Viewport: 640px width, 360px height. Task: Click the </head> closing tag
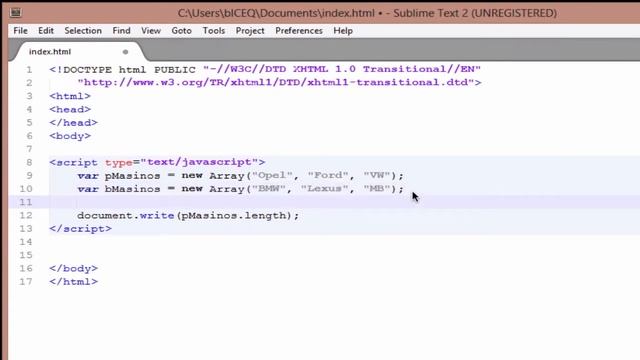[73, 122]
